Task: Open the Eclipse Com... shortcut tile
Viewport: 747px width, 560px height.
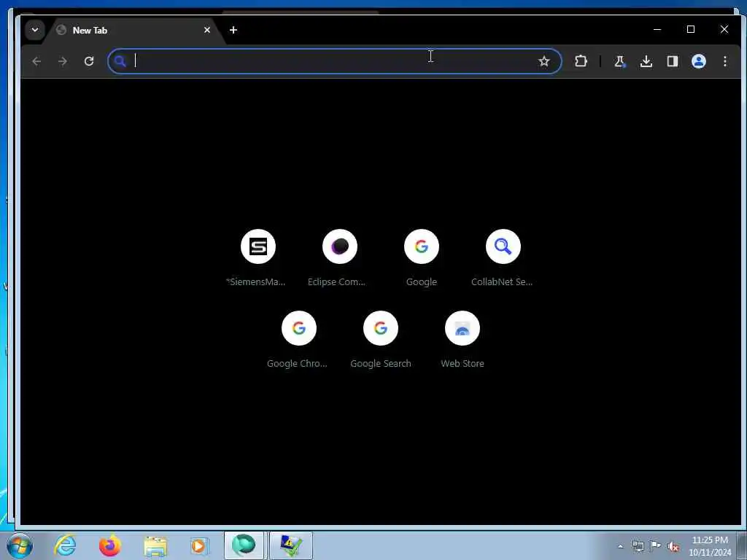Action: (339, 257)
